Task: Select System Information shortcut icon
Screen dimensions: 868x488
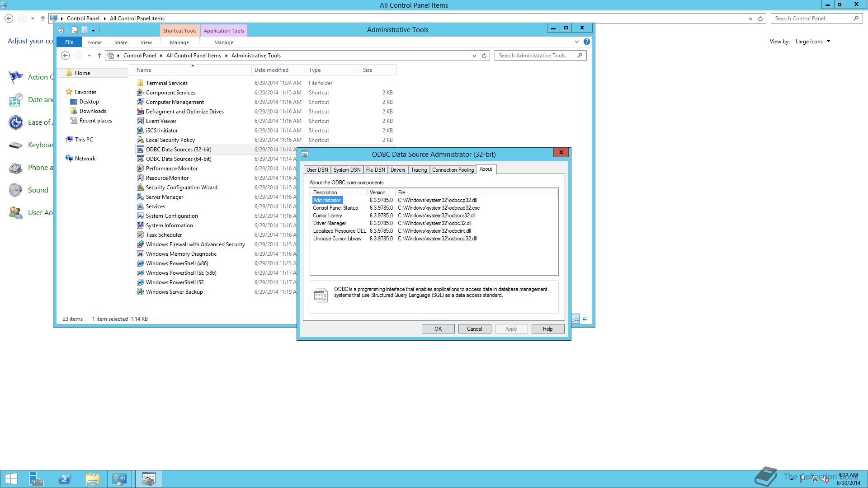Action: [140, 225]
